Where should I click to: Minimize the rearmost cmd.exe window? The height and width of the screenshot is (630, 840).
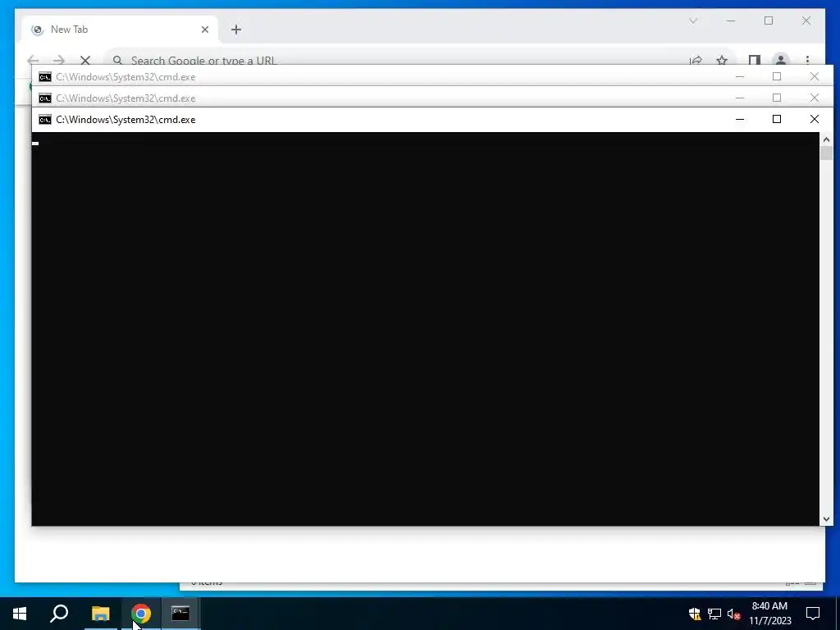tap(740, 76)
